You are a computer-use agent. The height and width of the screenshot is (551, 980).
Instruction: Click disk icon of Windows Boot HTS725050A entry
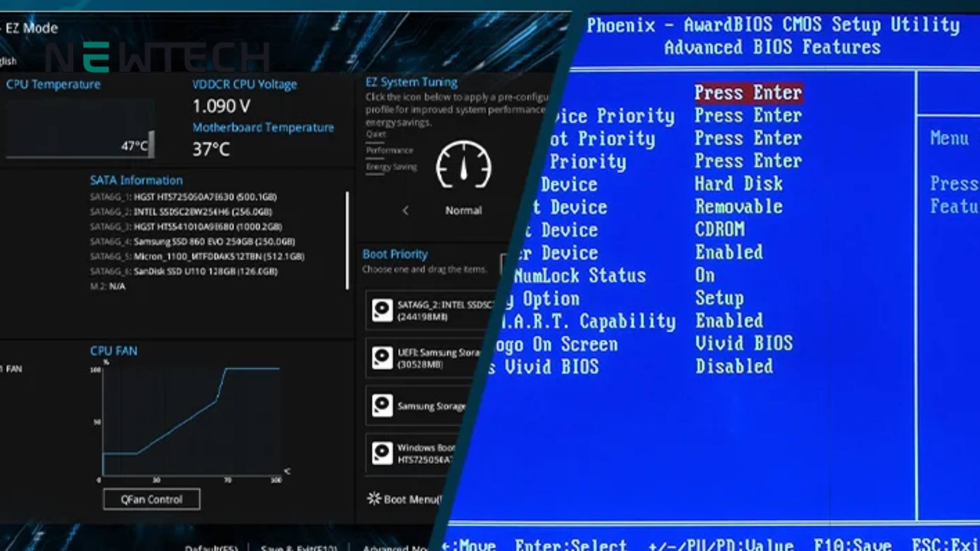point(382,453)
